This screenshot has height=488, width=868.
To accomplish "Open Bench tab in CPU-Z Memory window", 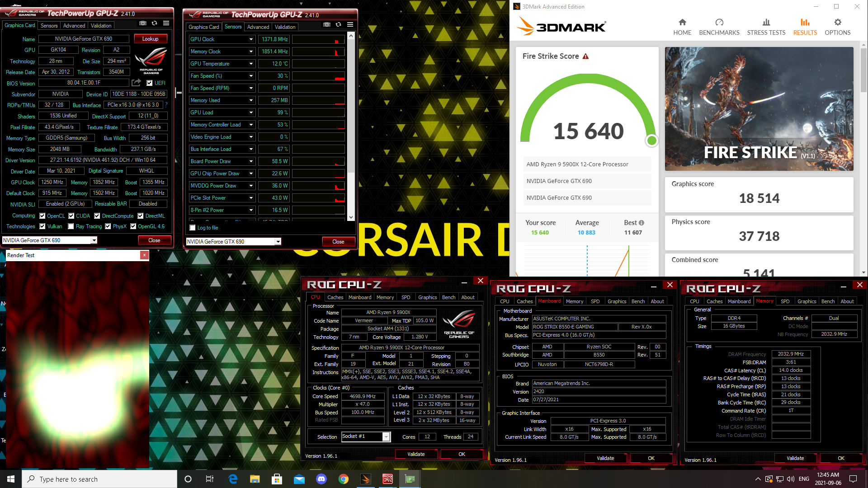I will click(828, 301).
